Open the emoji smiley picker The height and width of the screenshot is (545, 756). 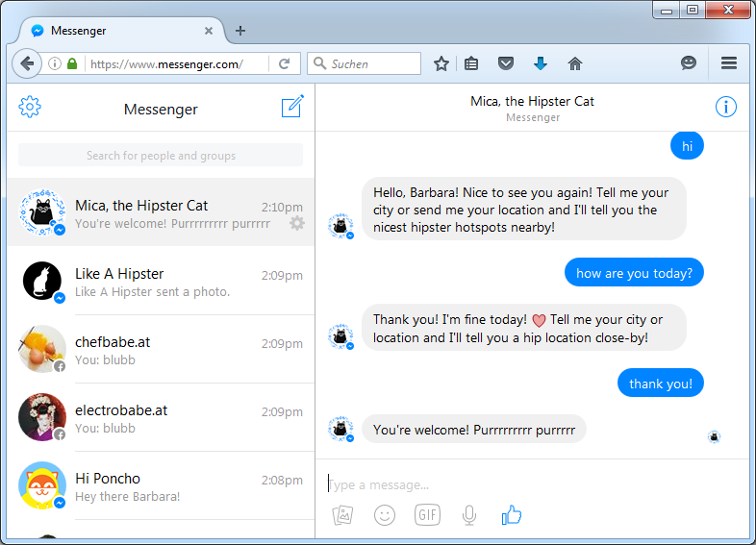(x=385, y=515)
